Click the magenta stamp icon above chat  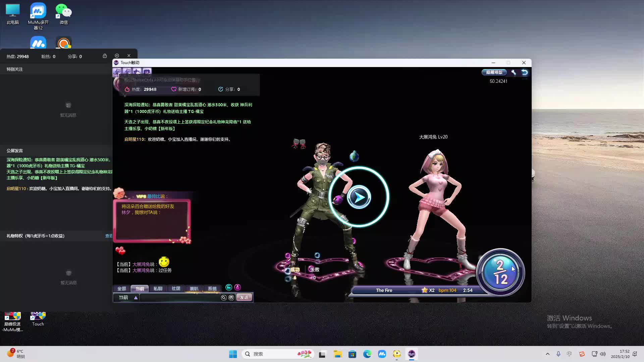pos(237,287)
